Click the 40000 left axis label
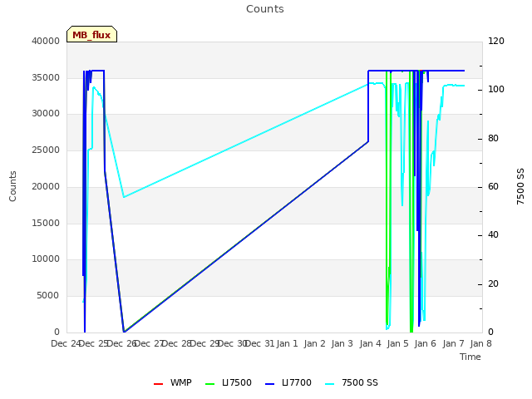532x399 pixels. 46,41
